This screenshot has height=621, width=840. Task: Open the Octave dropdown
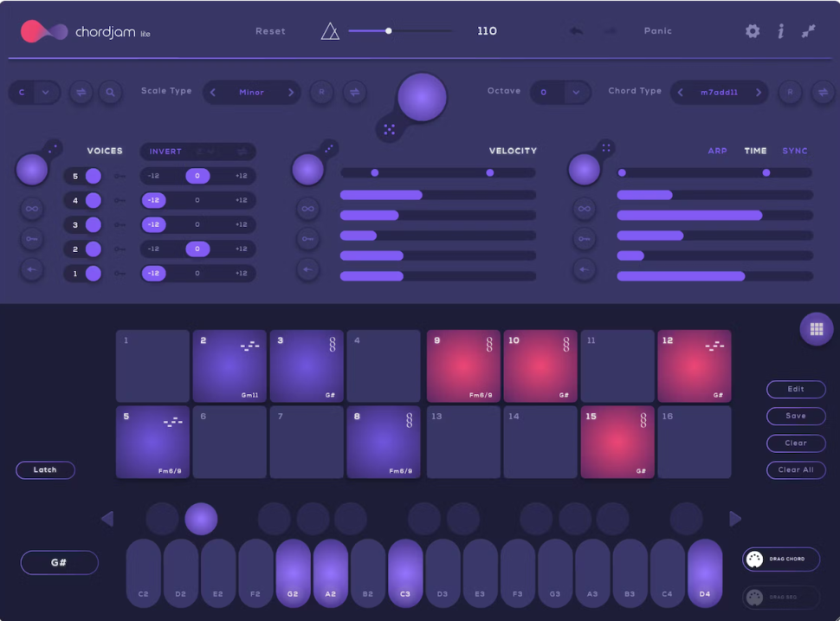pyautogui.click(x=560, y=92)
